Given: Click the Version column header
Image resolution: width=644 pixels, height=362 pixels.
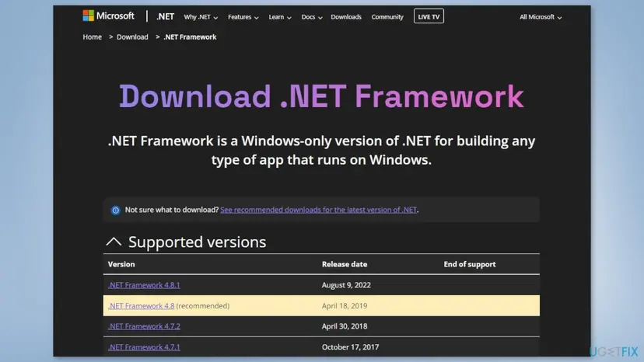Looking at the screenshot, I should point(121,264).
